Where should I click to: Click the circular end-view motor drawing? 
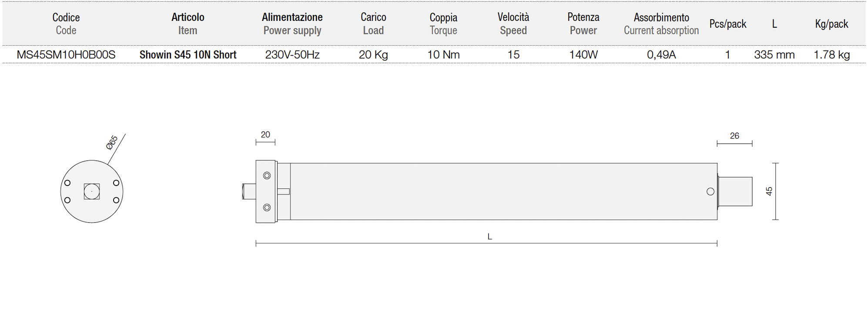(92, 192)
